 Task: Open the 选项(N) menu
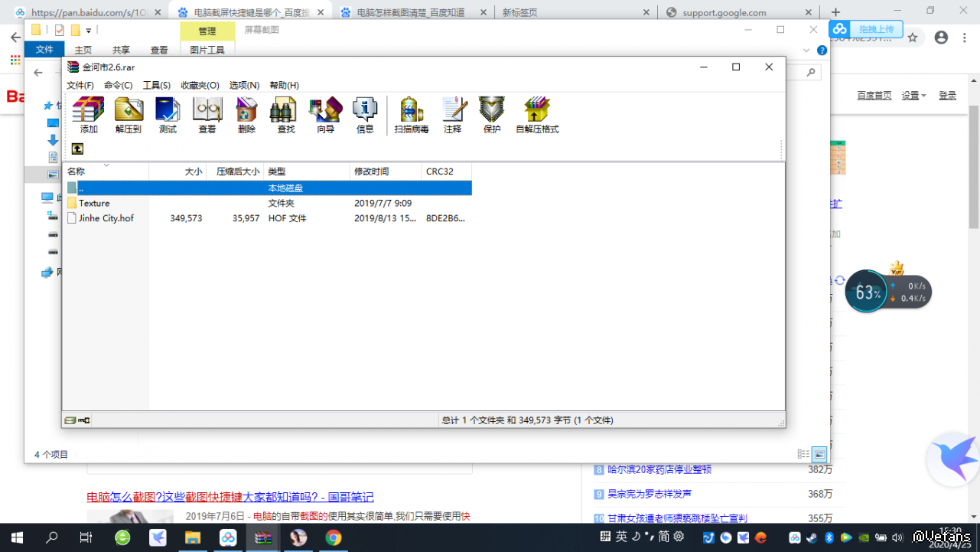(244, 86)
